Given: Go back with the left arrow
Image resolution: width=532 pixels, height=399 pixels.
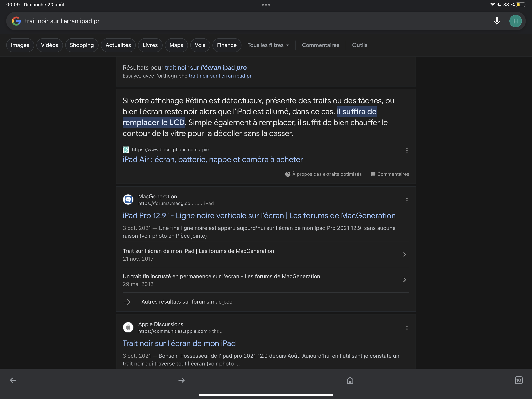Looking at the screenshot, I should [x=13, y=380].
